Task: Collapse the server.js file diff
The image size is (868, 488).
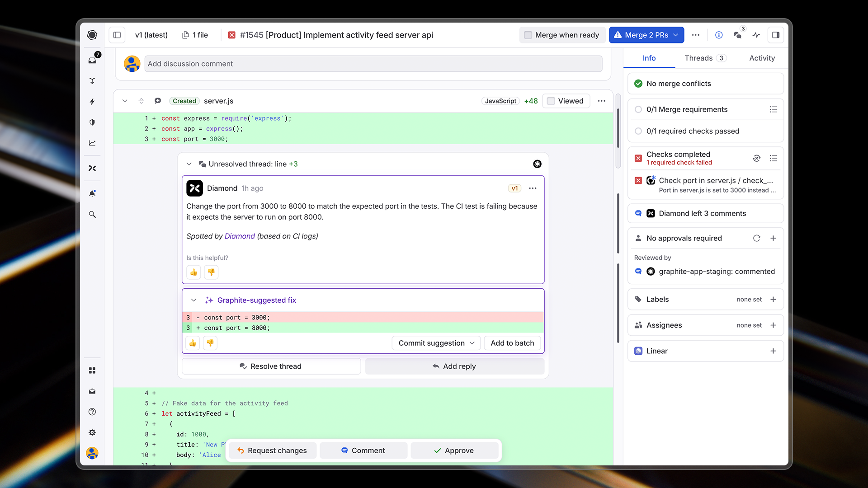Action: click(x=125, y=101)
